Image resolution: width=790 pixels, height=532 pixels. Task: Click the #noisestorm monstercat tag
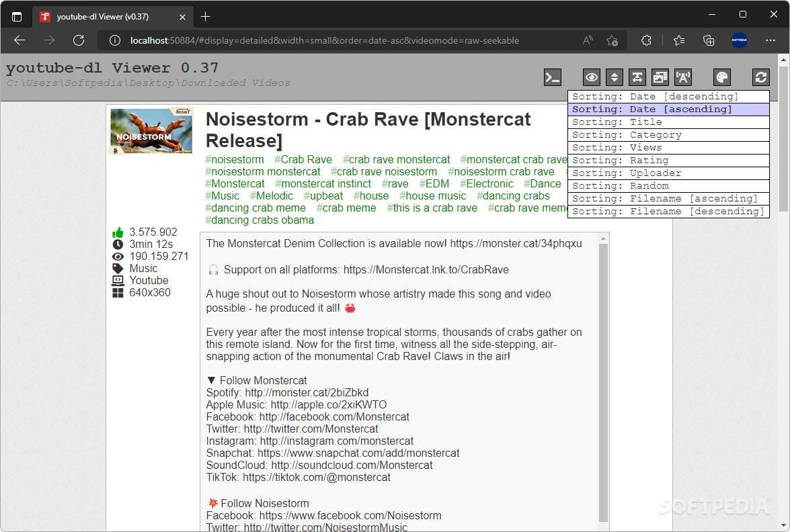tap(262, 172)
